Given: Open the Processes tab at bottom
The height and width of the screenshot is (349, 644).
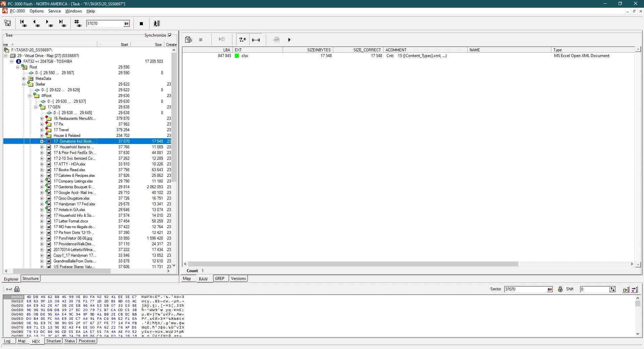Looking at the screenshot, I should pyautogui.click(x=87, y=341).
